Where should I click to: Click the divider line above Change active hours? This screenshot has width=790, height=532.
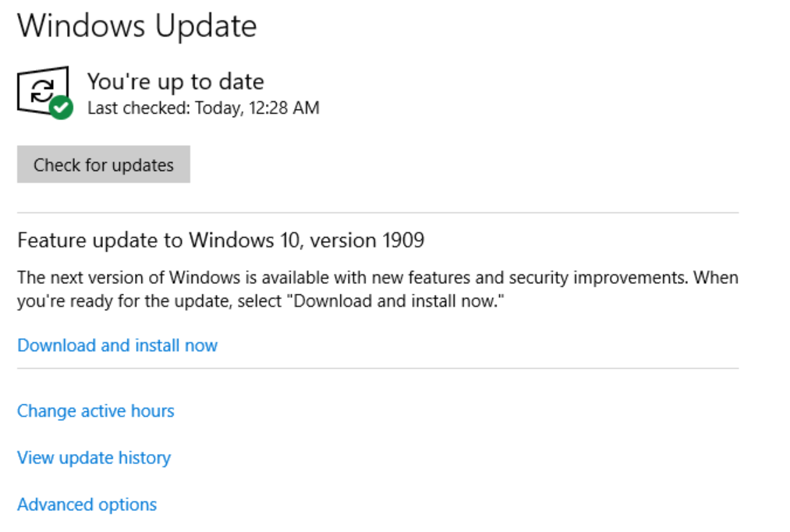pos(377,368)
